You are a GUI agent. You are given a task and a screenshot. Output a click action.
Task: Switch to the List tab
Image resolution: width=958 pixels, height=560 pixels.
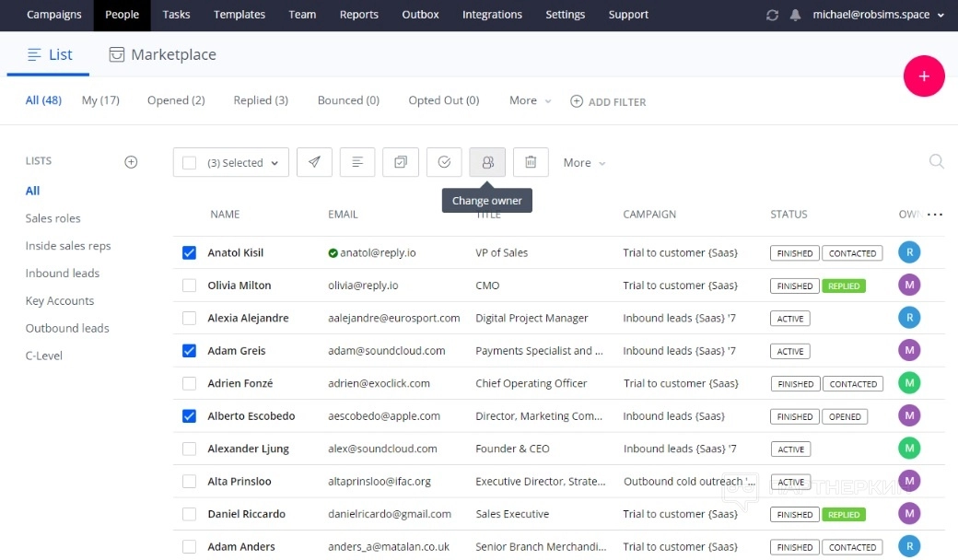(x=49, y=55)
